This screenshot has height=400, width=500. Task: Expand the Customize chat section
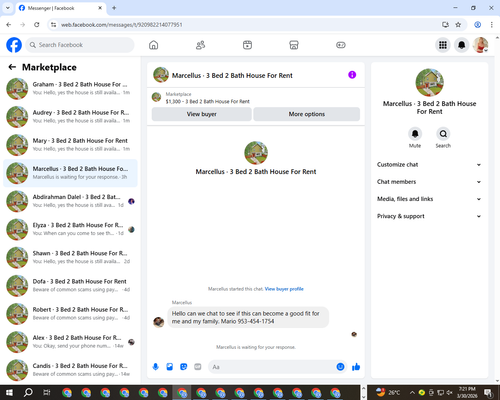[x=429, y=165]
